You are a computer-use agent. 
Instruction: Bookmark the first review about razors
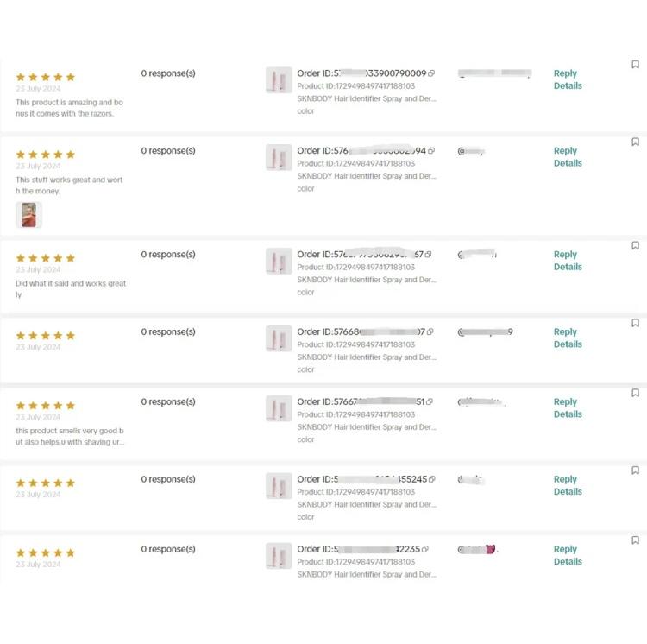pos(635,65)
